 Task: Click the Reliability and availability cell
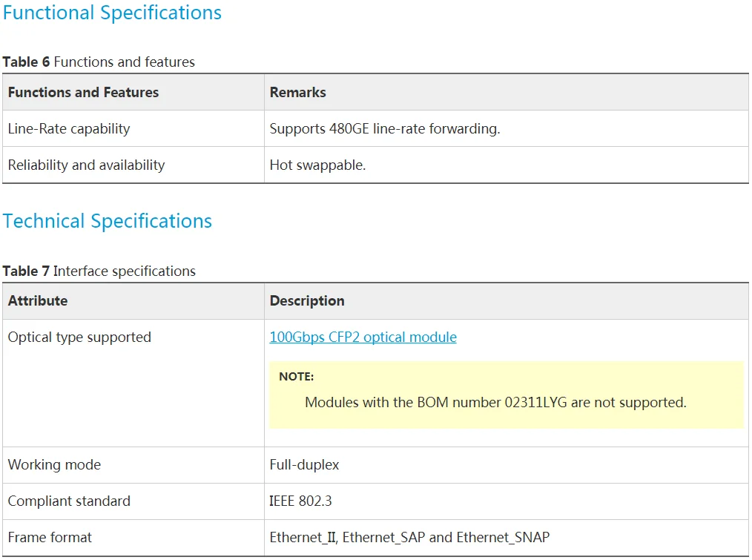click(133, 165)
